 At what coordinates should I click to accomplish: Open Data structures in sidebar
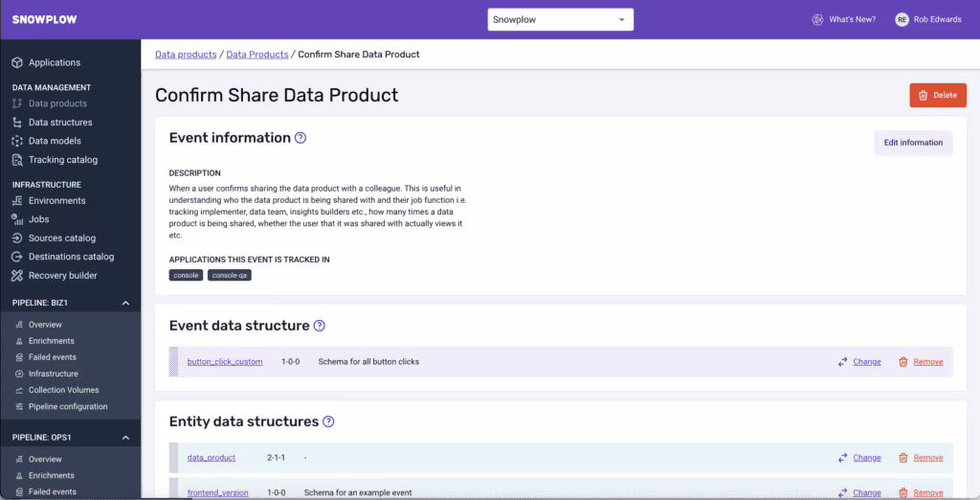tap(60, 122)
